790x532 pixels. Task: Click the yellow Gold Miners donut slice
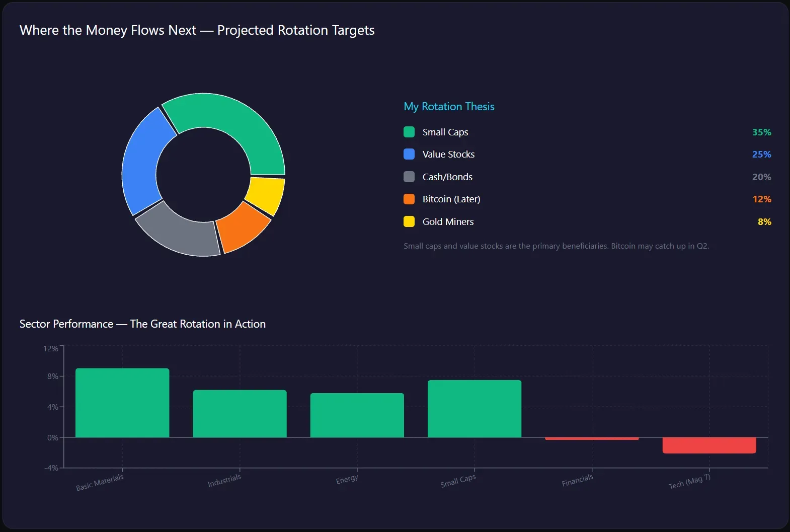(266, 194)
